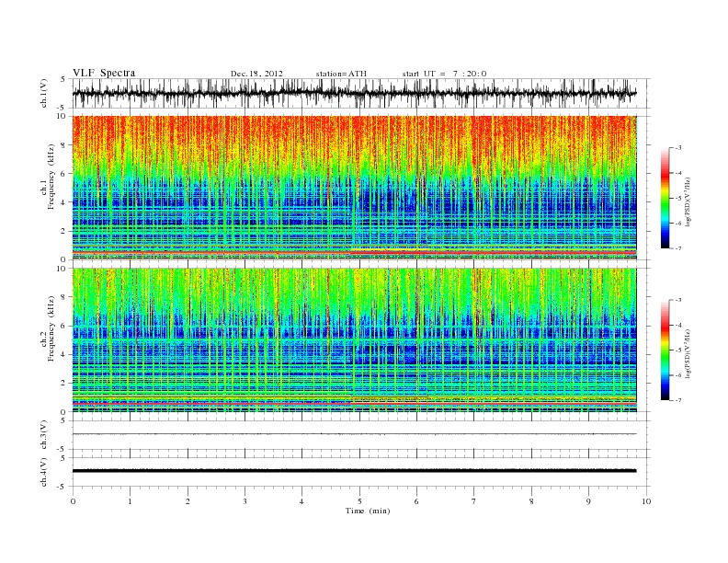728x563 pixels.
Task: Click the 'ch.4(V)' axis label
Action: [44, 472]
